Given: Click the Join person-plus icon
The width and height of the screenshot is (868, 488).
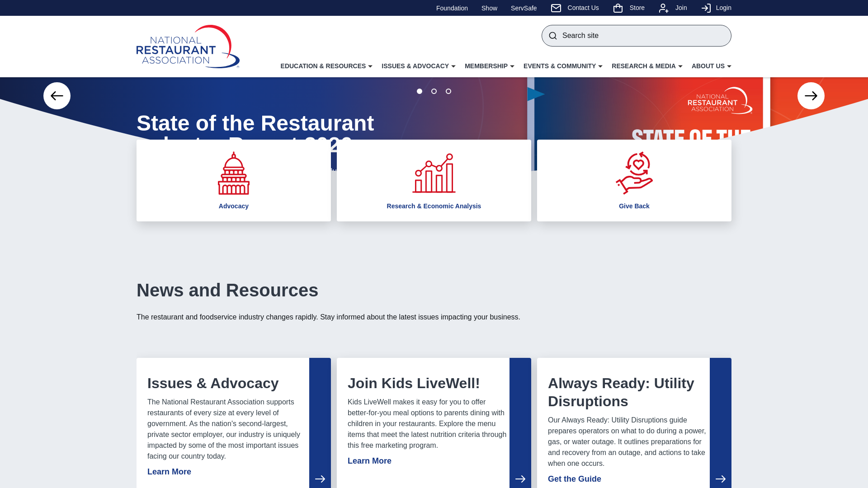Looking at the screenshot, I should click(664, 8).
